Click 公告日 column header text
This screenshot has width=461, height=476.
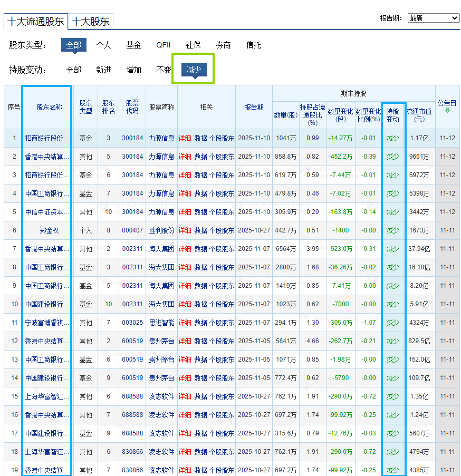tap(447, 103)
